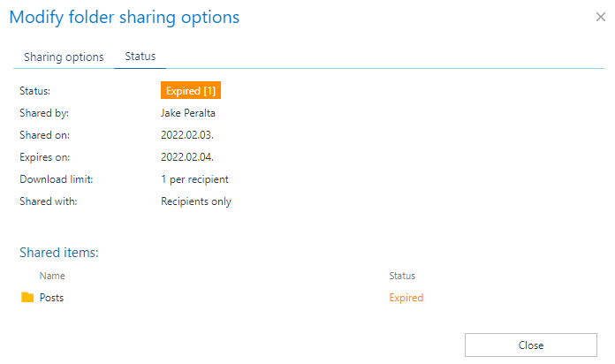Click the sharer name Jake Peralta
The width and height of the screenshot is (615, 364).
click(188, 113)
